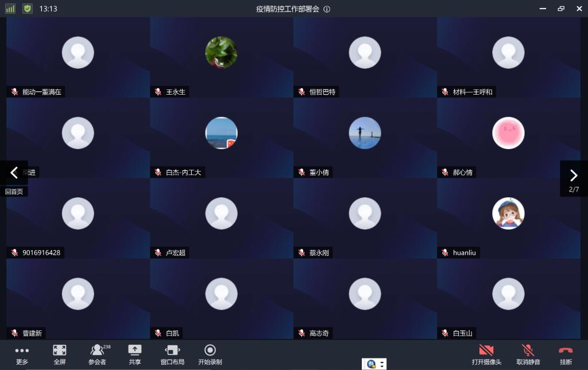Open meeting info icon beside the title
The width and height of the screenshot is (588, 370).
click(327, 9)
